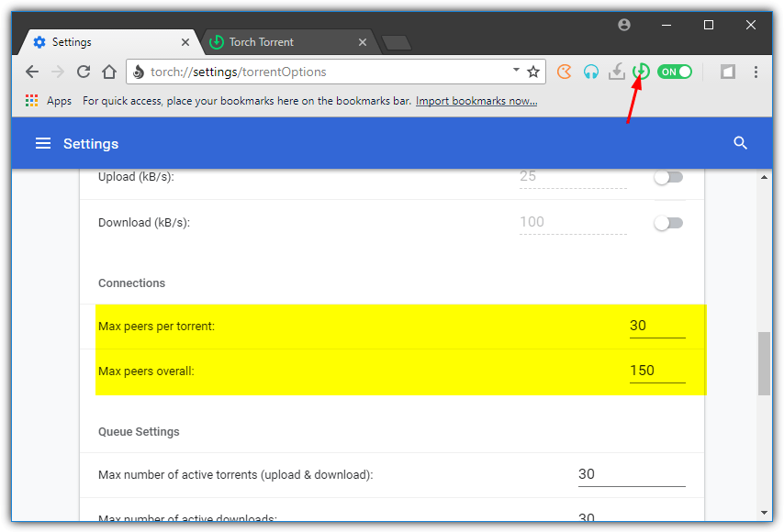The image size is (784, 532).
Task: Expand the address bar dropdown arrow
Action: pos(516,70)
